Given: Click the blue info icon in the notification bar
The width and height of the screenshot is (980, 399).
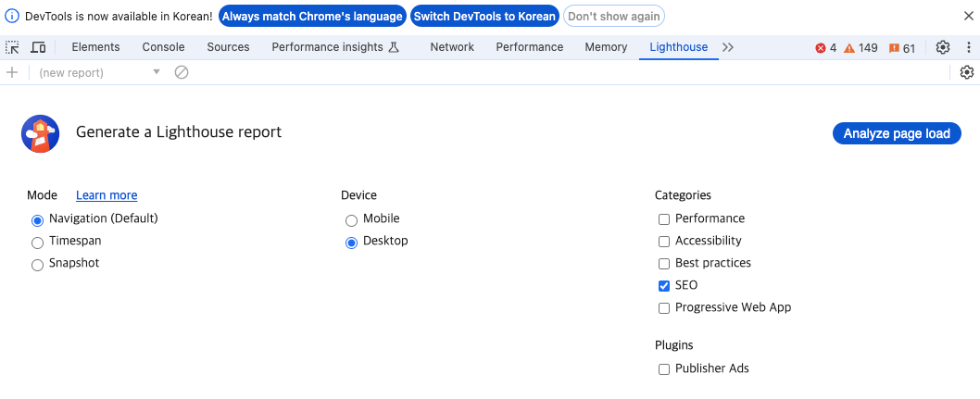Looking at the screenshot, I should [12, 17].
